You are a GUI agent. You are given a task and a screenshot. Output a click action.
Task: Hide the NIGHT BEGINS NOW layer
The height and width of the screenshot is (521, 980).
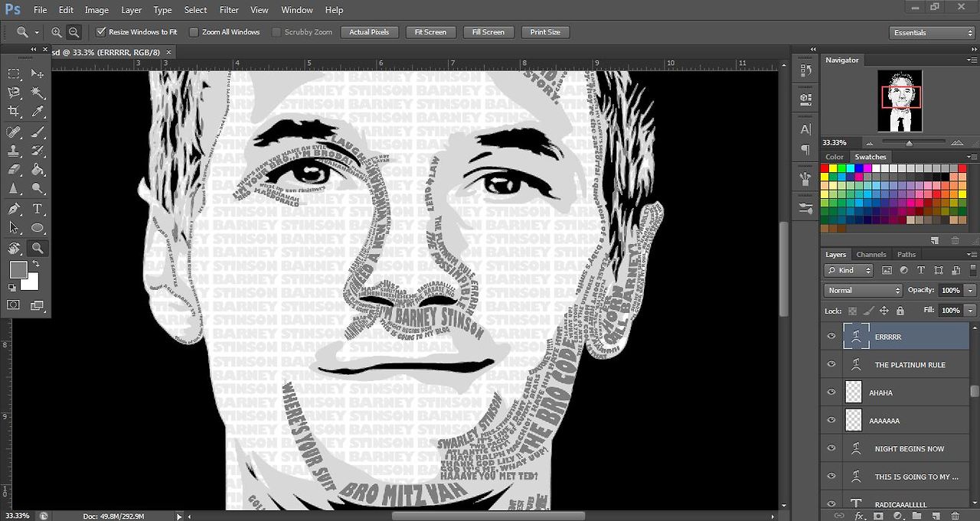tap(831, 448)
